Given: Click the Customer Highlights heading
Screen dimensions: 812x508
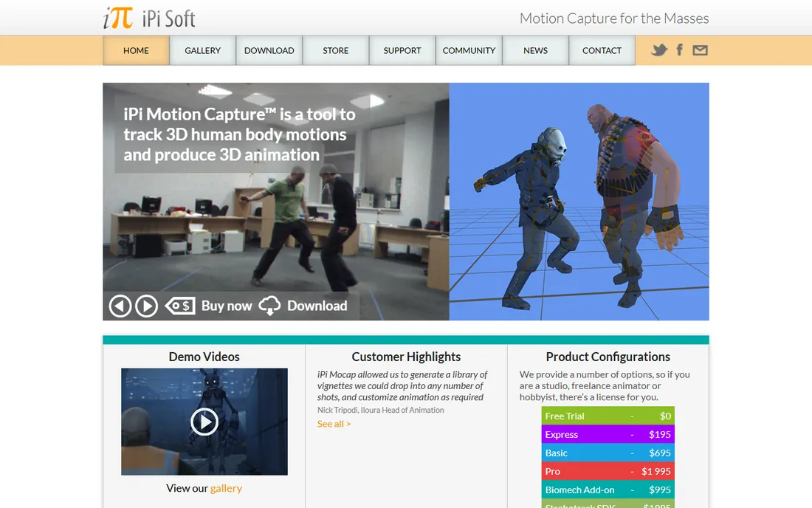Looking at the screenshot, I should click(406, 357).
